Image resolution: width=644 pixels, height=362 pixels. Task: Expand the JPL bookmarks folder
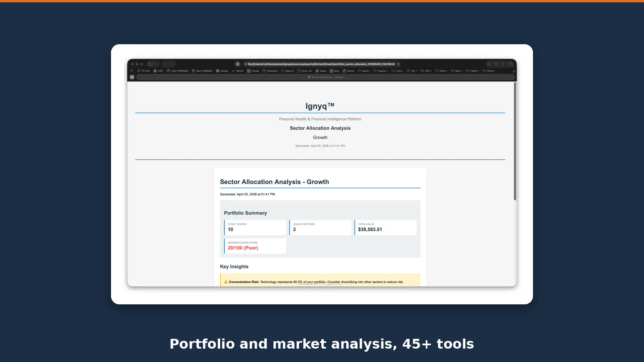412,71
